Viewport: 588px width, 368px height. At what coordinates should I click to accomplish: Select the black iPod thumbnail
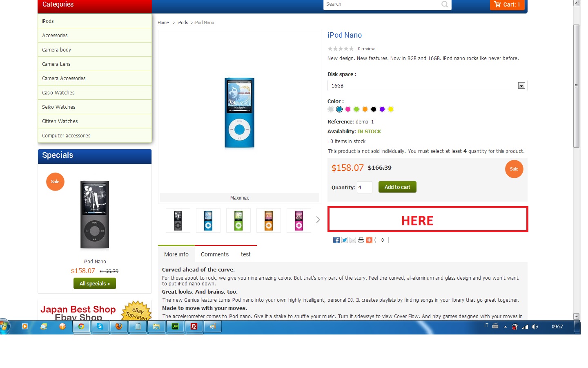[178, 220]
